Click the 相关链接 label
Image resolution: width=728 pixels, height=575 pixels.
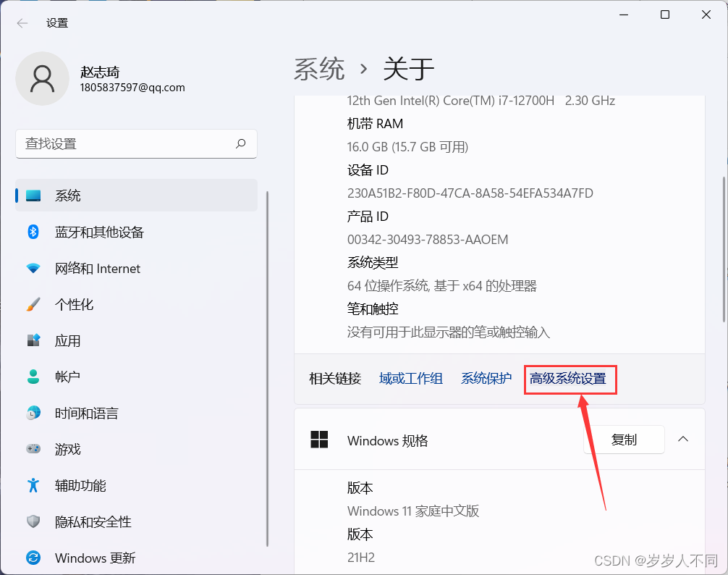[335, 379]
